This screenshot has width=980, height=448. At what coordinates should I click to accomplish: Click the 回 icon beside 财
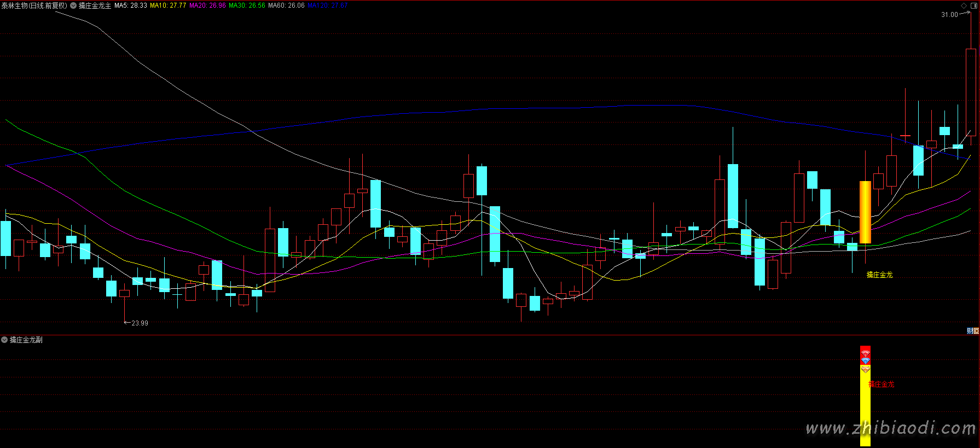[x=976, y=331]
